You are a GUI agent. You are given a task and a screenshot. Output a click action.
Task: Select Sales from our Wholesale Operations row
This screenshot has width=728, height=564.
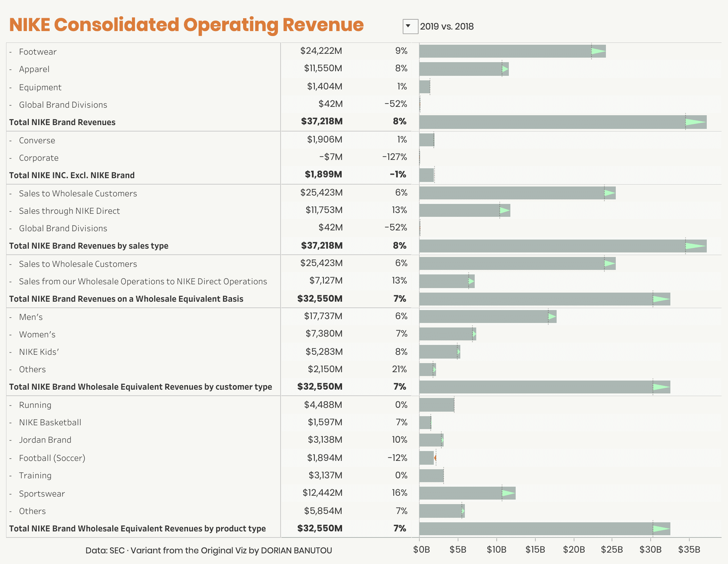pyautogui.click(x=143, y=282)
